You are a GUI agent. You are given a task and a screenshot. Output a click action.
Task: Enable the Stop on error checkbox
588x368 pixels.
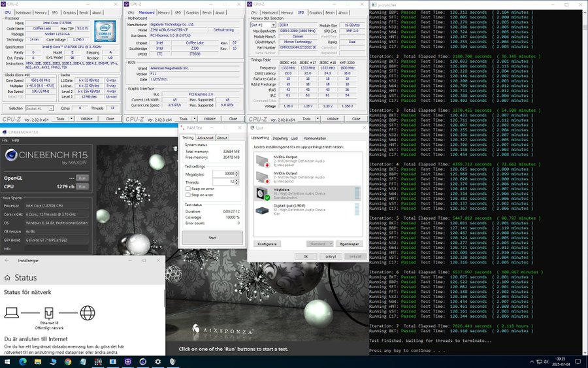pyautogui.click(x=187, y=195)
